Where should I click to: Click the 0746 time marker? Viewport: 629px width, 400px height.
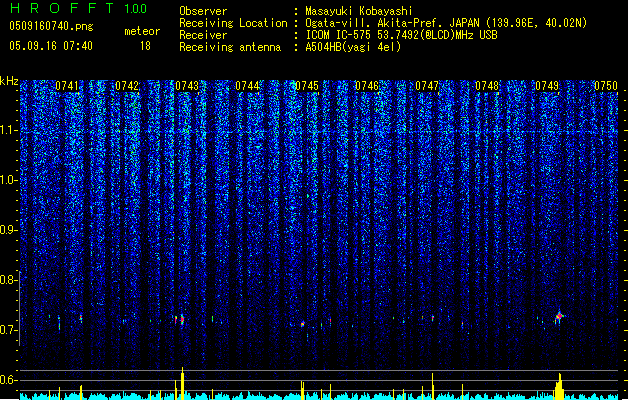367,86
